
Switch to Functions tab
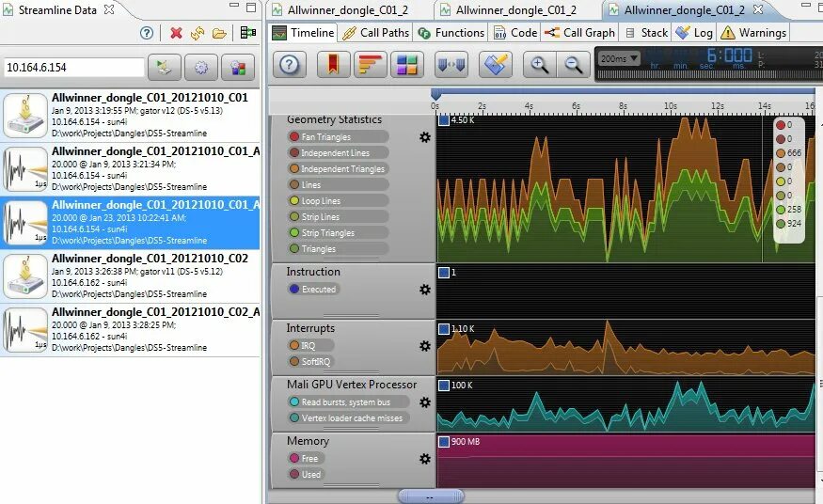[451, 33]
